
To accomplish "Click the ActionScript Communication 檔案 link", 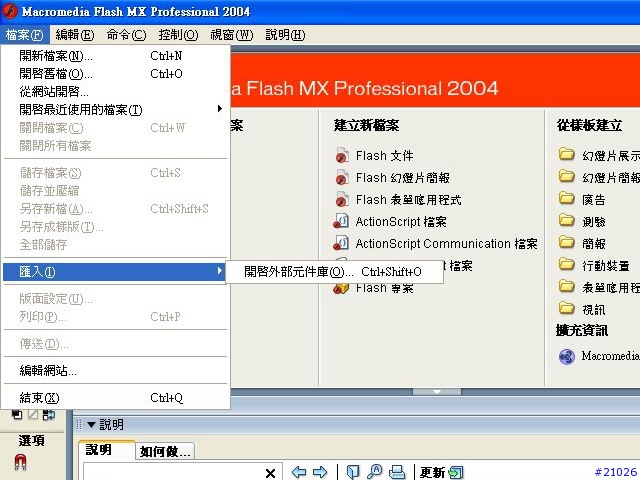I will [x=447, y=244].
